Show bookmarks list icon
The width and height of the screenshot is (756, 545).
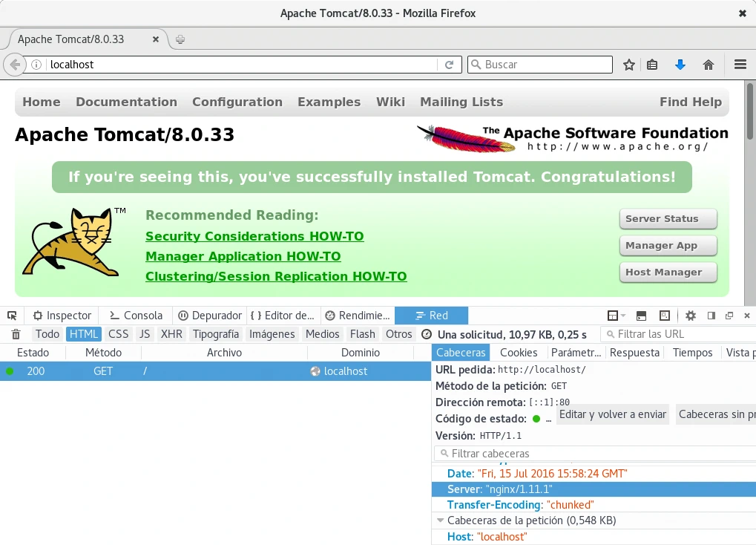click(652, 65)
